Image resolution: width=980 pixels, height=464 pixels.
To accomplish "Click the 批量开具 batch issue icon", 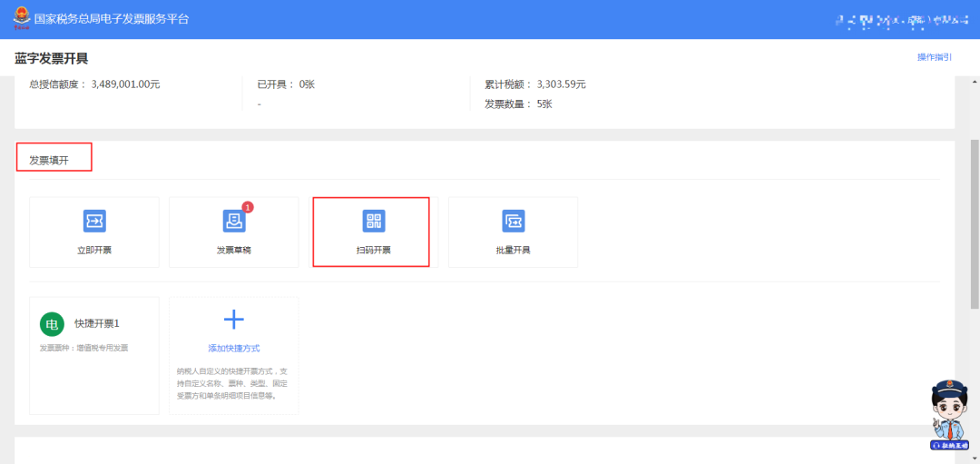I will pos(514,221).
